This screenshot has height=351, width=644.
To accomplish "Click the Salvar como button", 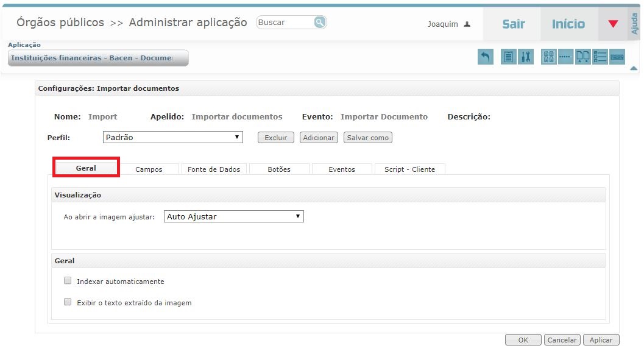I will click(367, 138).
